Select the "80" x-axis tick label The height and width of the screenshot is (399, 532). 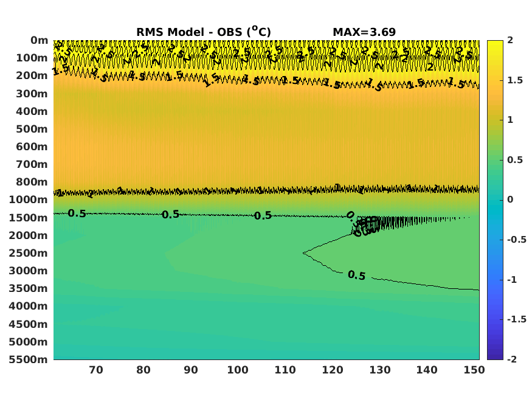pos(143,370)
